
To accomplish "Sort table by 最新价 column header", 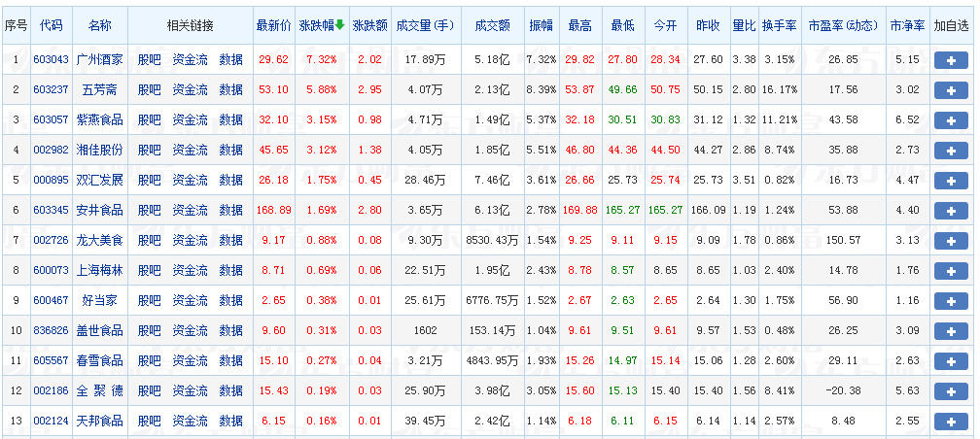I will point(273,24).
